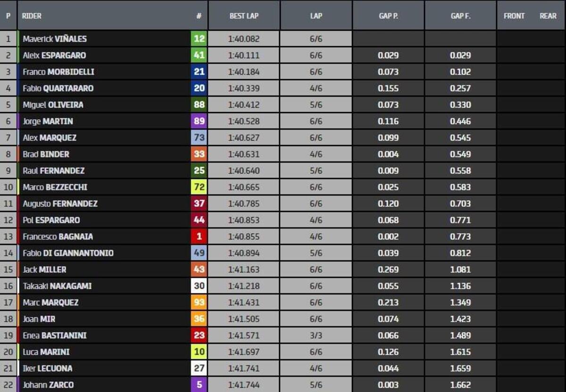The height and width of the screenshot is (392, 566).
Task: Select the GAP F. column header
Action: pos(460,16)
